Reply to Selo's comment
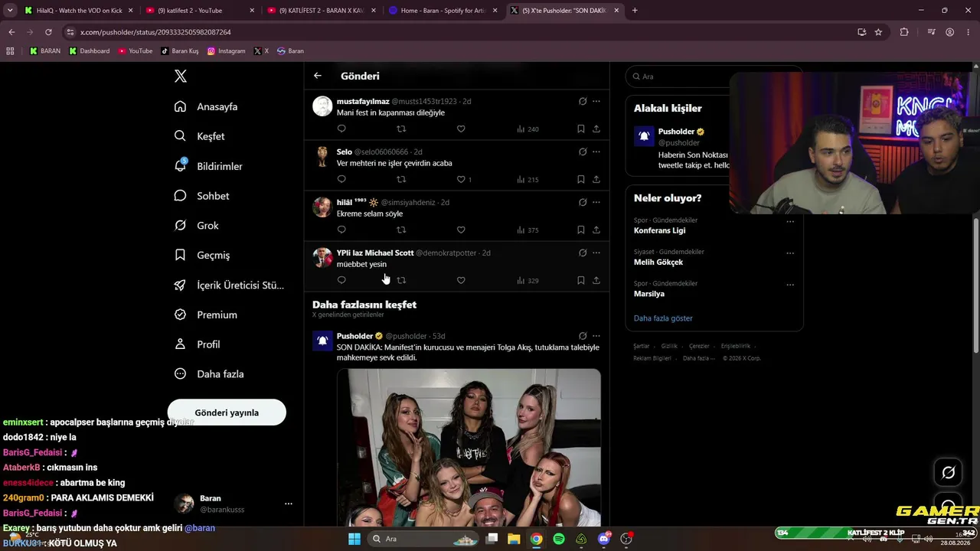The width and height of the screenshot is (980, 551). pyautogui.click(x=341, y=179)
